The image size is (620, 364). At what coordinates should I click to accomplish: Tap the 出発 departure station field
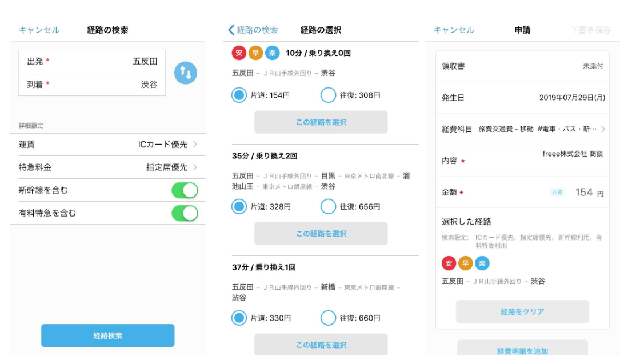pyautogui.click(x=92, y=62)
